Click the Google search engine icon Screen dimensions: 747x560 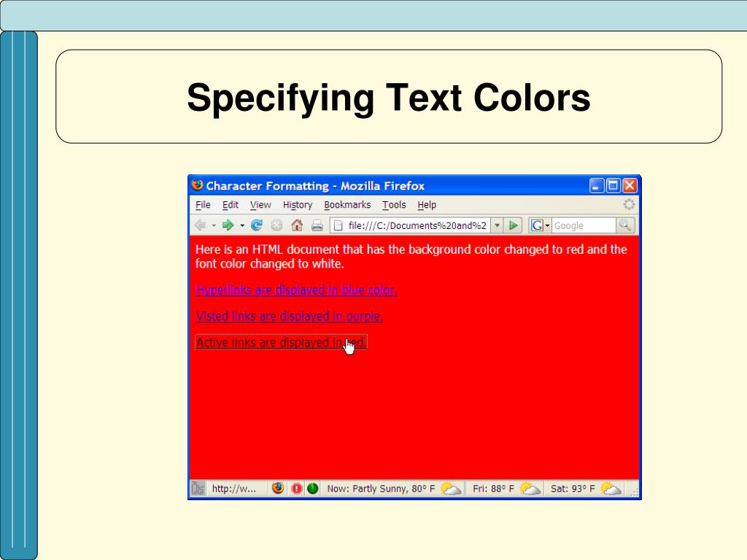(537, 225)
